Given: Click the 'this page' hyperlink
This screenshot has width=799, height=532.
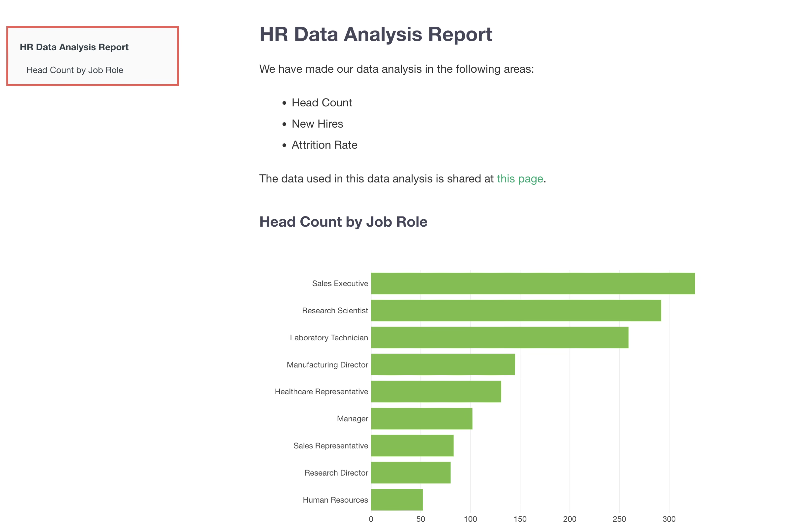Looking at the screenshot, I should pos(519,179).
